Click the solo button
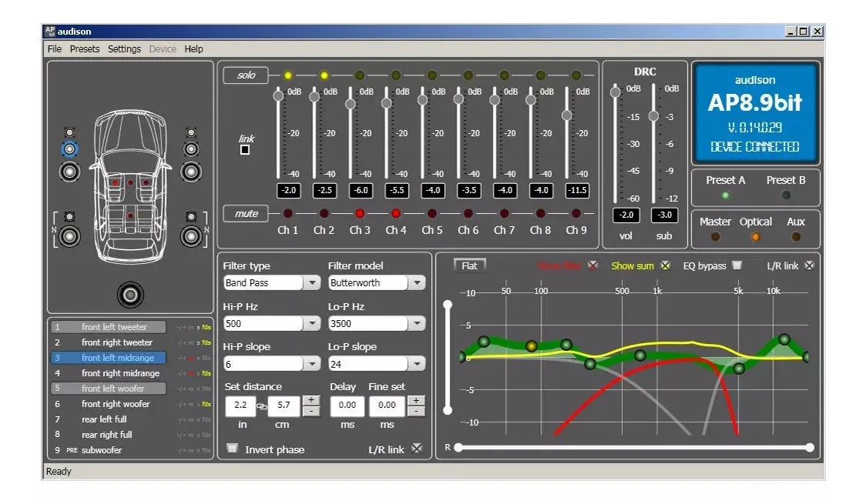The height and width of the screenshot is (504, 866). click(x=246, y=75)
